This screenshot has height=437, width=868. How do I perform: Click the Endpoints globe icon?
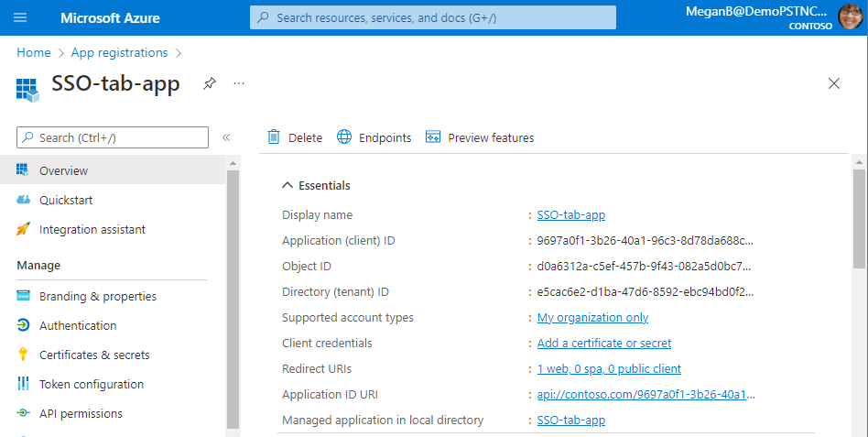344,137
